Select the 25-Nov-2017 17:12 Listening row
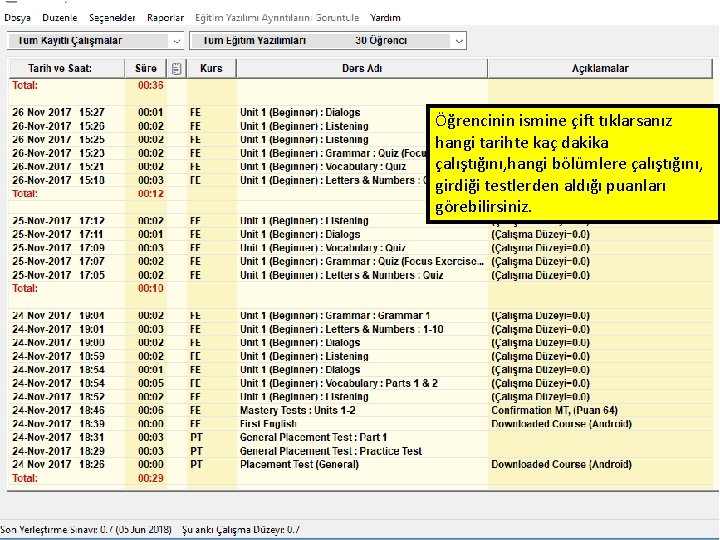Screen dimensions: 720x540 pyautogui.click(x=361, y=221)
